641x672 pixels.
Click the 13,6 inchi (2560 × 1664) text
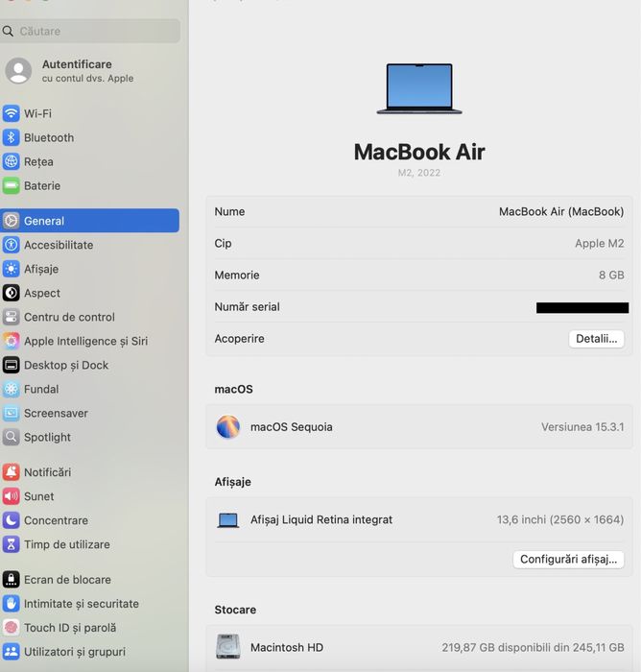(x=560, y=520)
